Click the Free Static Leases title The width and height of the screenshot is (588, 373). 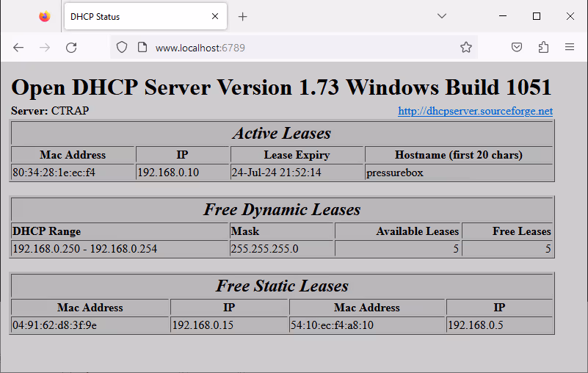click(x=282, y=286)
